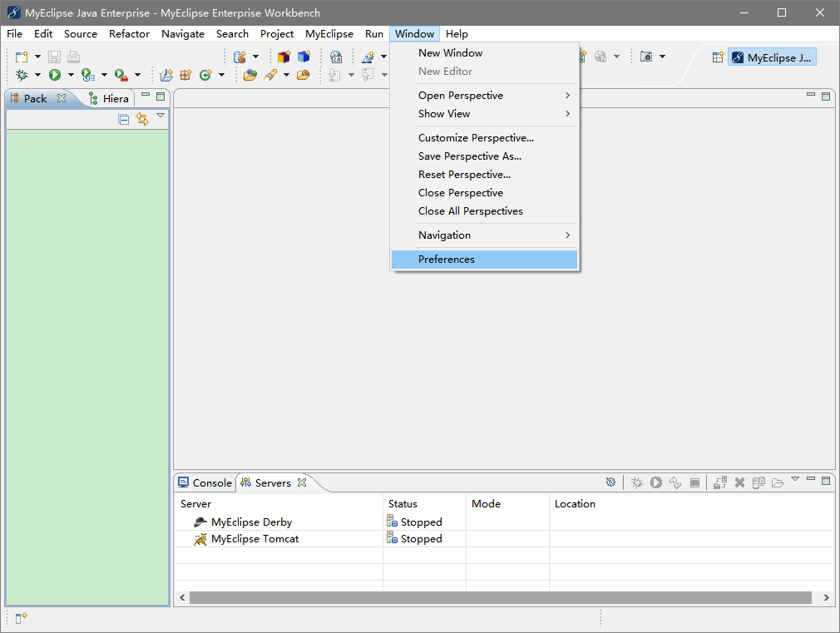840x633 pixels.
Task: Toggle Link with Editor in Package Explorer
Action: tap(141, 119)
